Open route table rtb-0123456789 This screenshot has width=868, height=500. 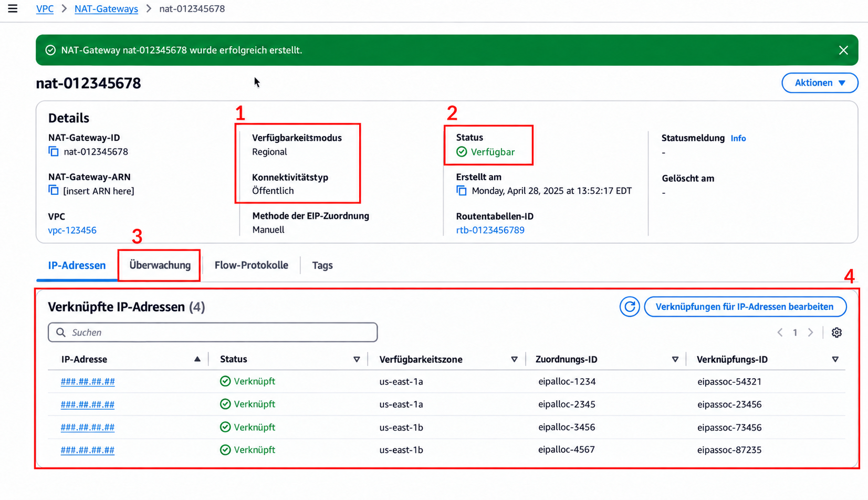[490, 230]
